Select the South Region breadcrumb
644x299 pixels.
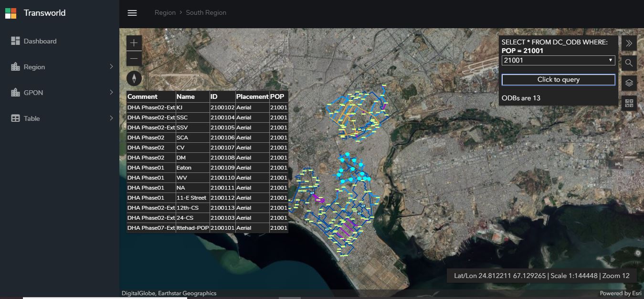(206, 13)
